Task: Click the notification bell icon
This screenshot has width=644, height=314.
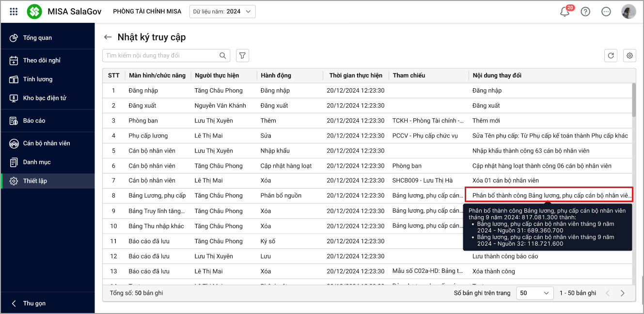Action: [565, 12]
